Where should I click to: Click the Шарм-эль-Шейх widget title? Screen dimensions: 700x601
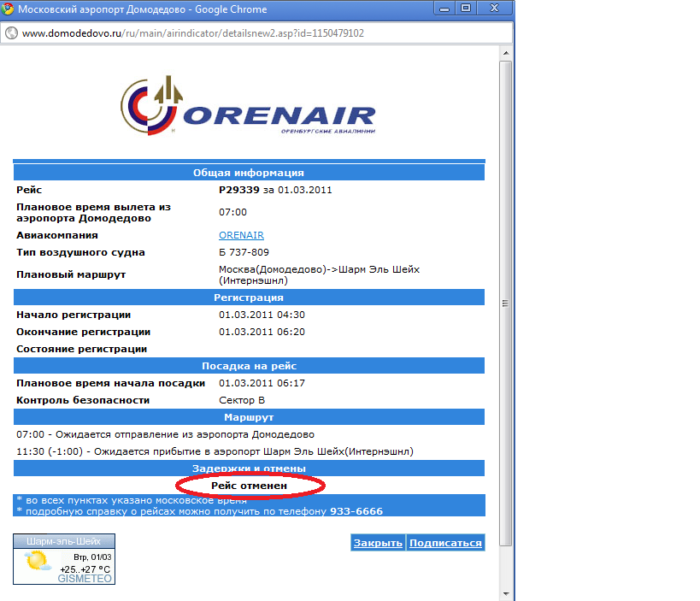tap(63, 541)
